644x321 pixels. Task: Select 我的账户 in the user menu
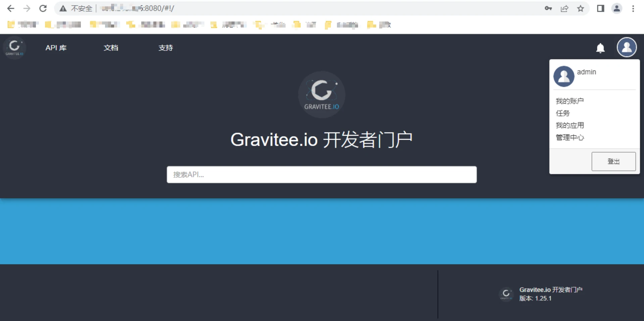(x=569, y=101)
